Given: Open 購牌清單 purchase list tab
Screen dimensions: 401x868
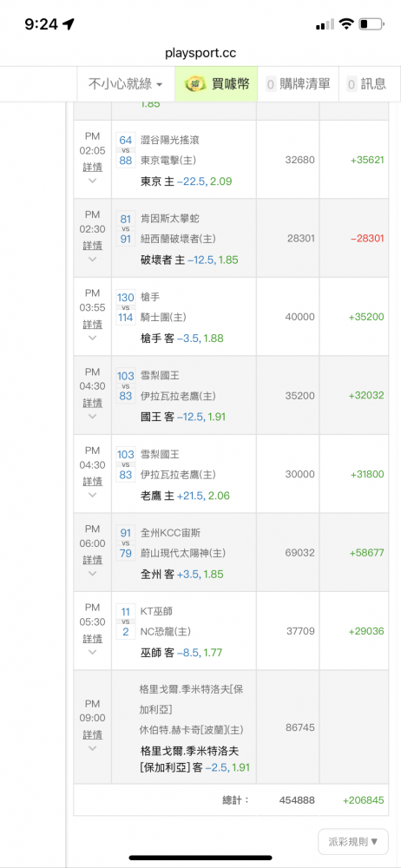Looking at the screenshot, I should pyautogui.click(x=298, y=83).
